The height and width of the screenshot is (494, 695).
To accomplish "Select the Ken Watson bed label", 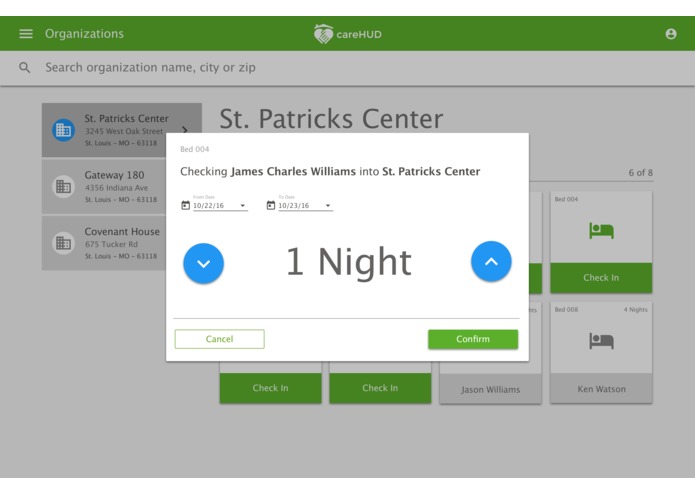I will [x=601, y=389].
